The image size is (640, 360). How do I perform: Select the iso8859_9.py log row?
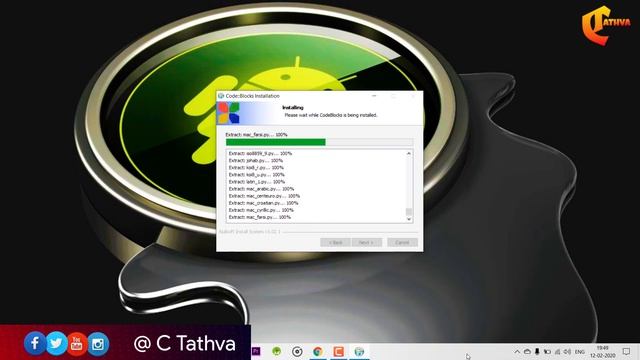[x=260, y=153]
